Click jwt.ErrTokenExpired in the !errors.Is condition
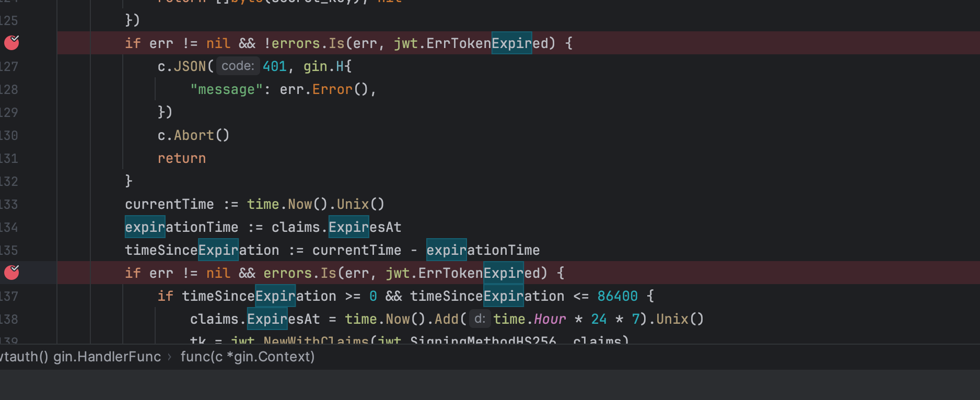Viewport: 980px width, 400px height. click(471, 43)
